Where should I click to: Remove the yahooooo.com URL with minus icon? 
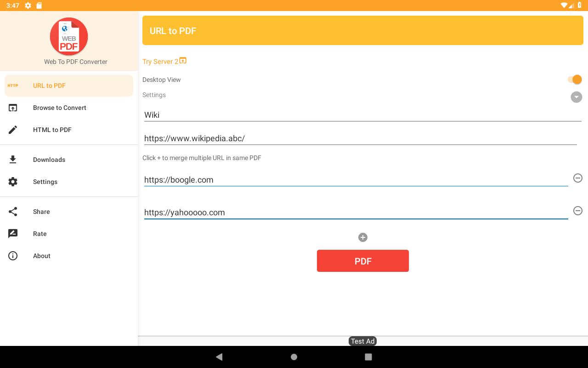(x=578, y=211)
